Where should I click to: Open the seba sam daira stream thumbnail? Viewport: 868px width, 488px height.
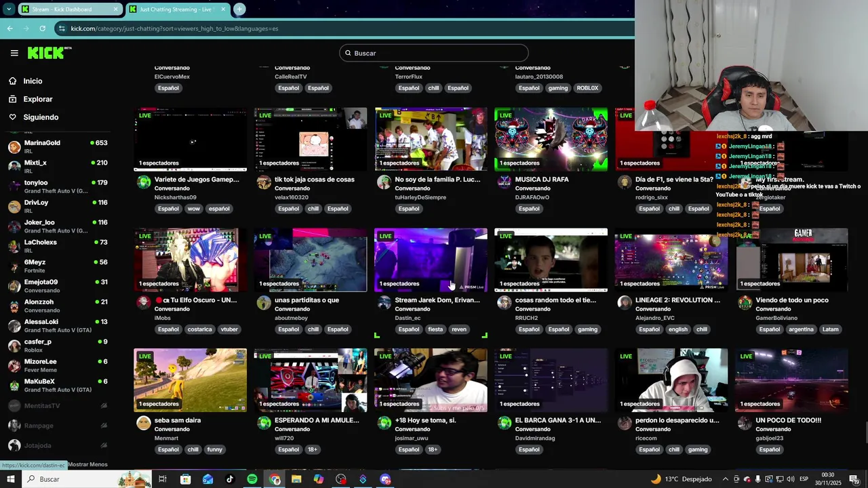pos(191,380)
